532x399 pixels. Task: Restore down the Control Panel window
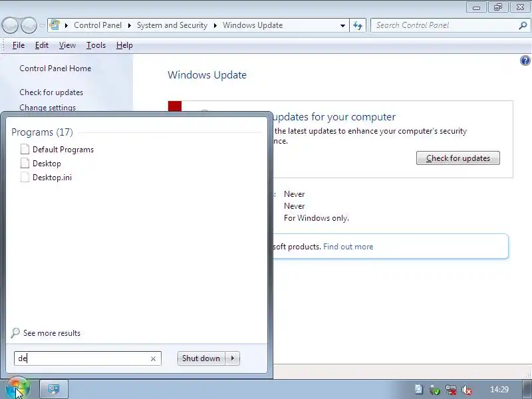498,7
